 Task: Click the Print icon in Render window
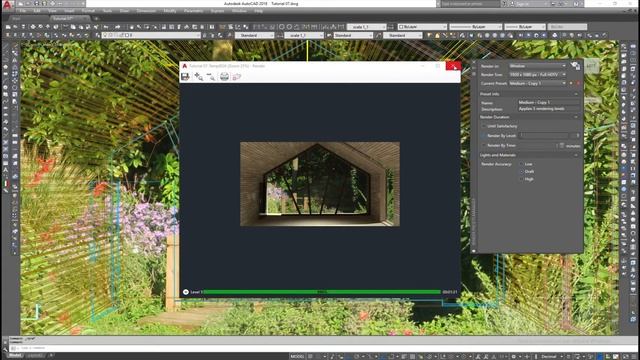(x=224, y=77)
